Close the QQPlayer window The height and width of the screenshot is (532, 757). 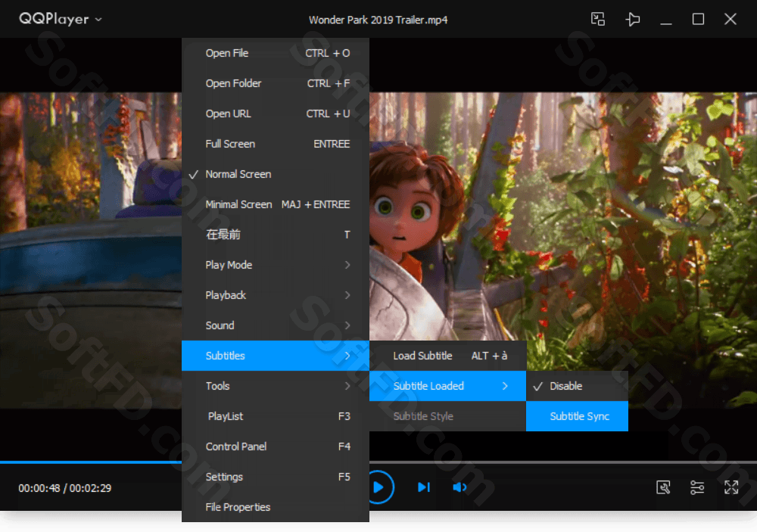coord(730,19)
